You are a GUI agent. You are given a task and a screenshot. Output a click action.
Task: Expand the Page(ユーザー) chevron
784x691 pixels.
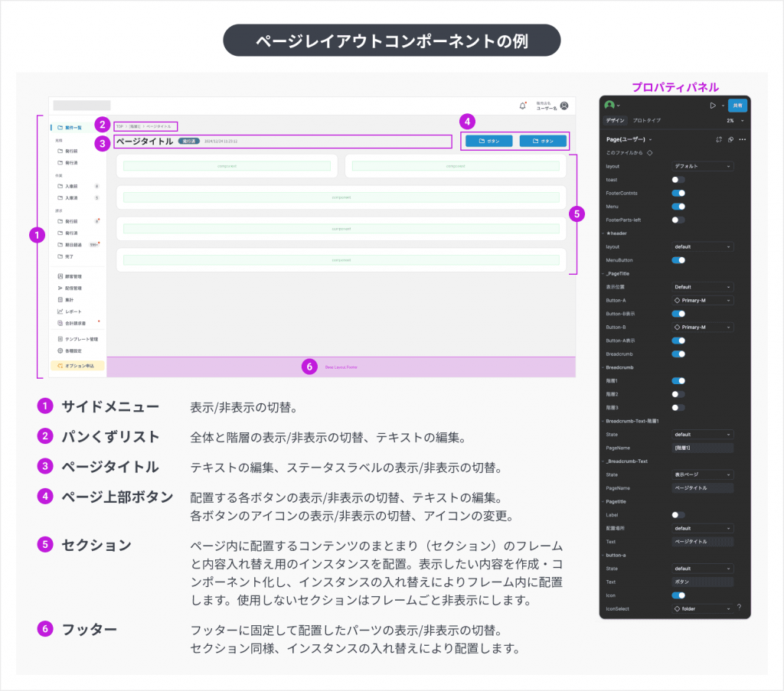[x=651, y=140]
